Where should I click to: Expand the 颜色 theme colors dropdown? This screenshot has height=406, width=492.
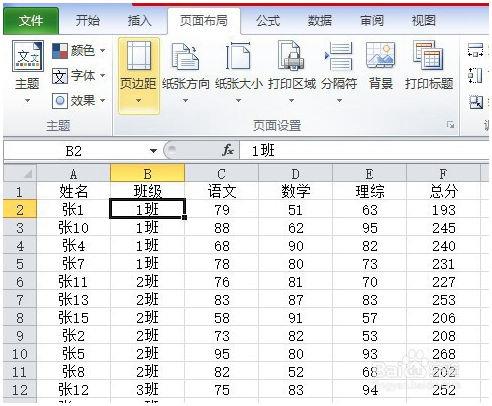(x=79, y=51)
